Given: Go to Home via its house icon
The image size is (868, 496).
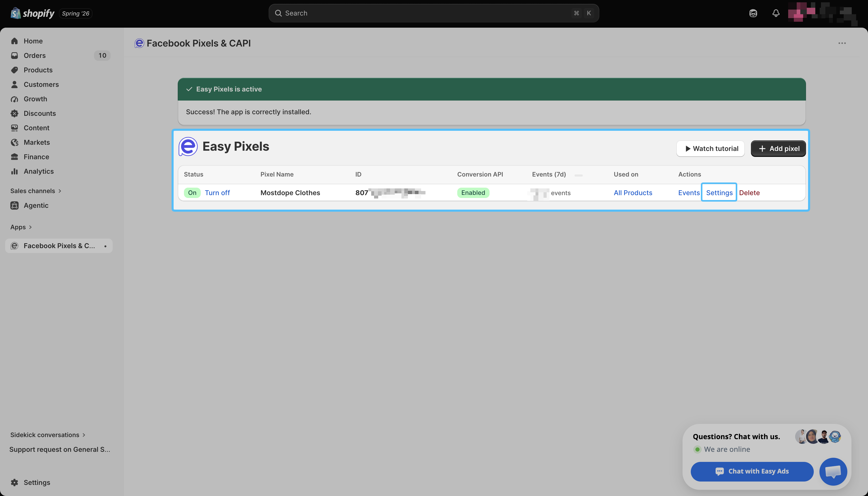Looking at the screenshot, I should (x=14, y=41).
